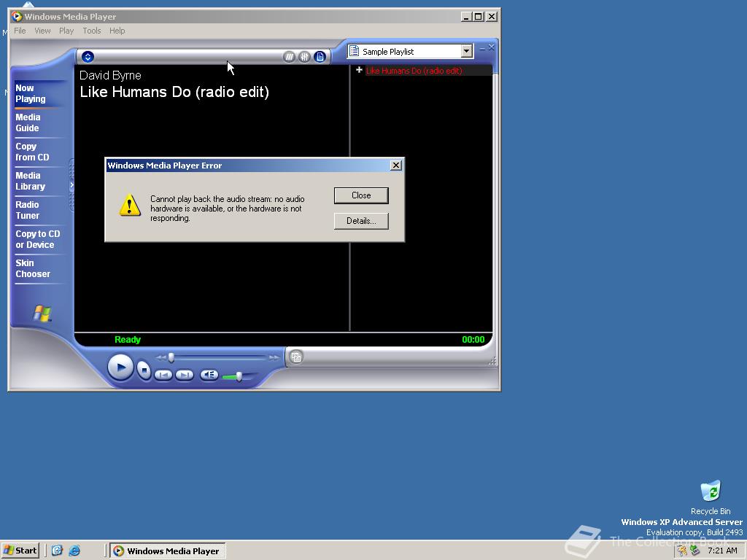The height and width of the screenshot is (560, 747).
Task: Toggle the playlist pane button
Action: point(320,57)
